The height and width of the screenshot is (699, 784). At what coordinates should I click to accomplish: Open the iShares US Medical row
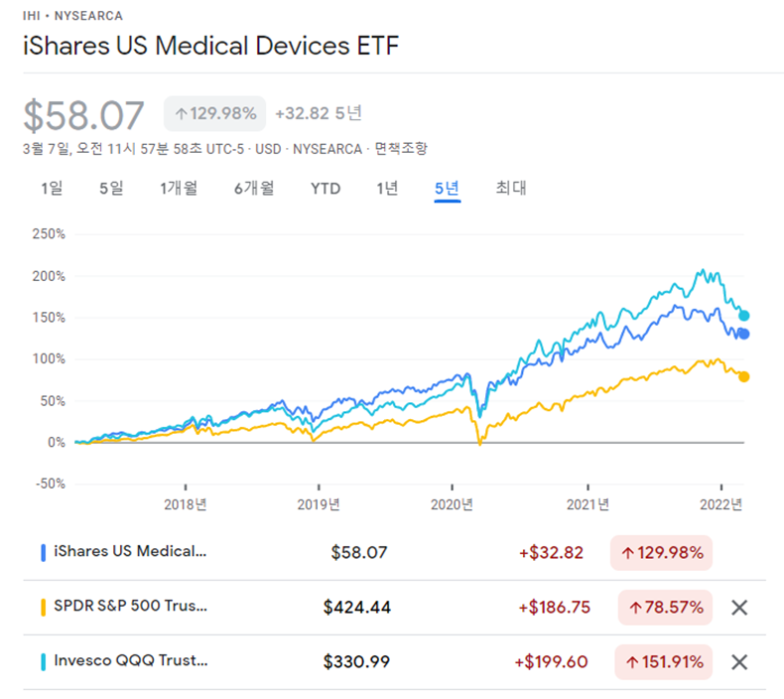(x=131, y=553)
